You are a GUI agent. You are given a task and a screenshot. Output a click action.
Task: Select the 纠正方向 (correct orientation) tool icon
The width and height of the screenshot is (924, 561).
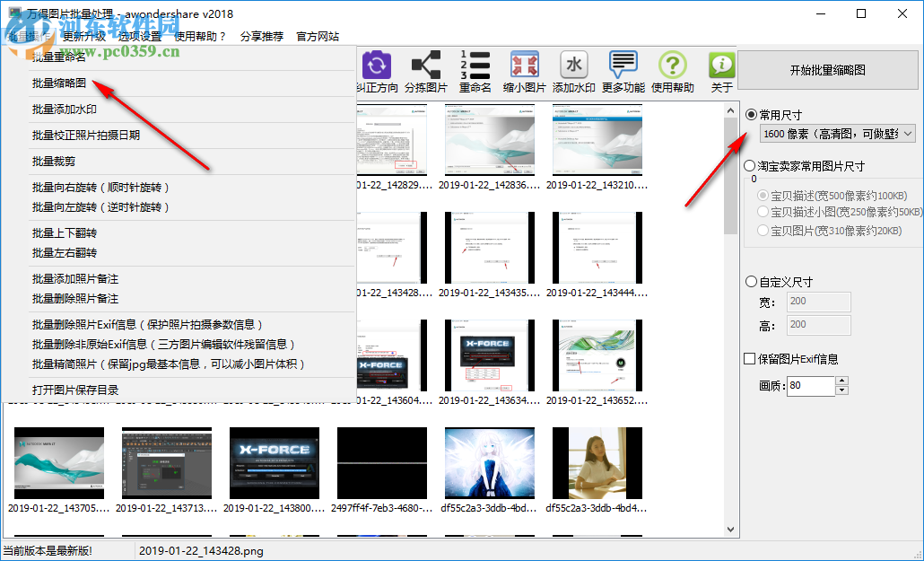377,67
